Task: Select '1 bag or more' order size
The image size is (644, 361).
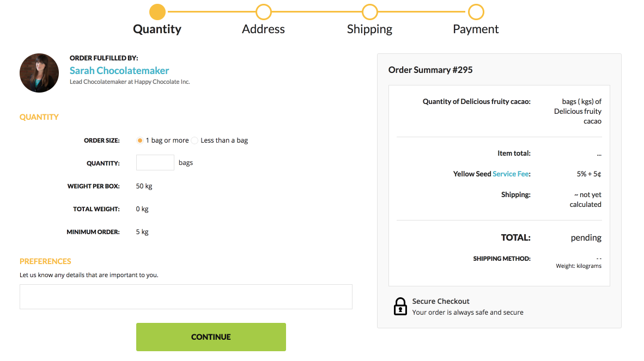Action: click(x=140, y=140)
